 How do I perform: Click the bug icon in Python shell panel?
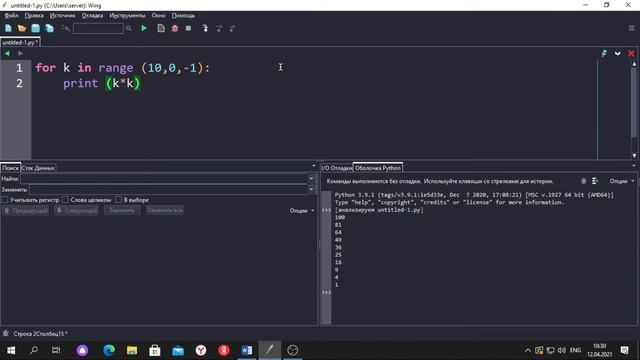[x=584, y=181]
